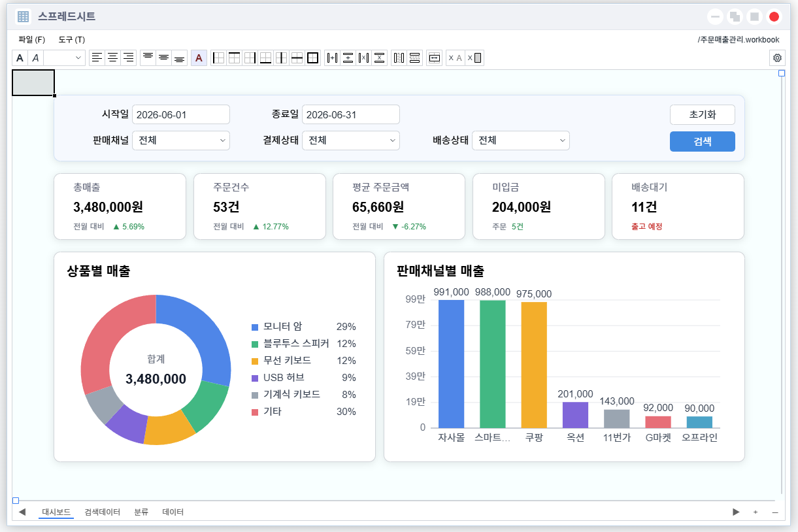Click the 옥션 bar in chart

tap(575, 415)
